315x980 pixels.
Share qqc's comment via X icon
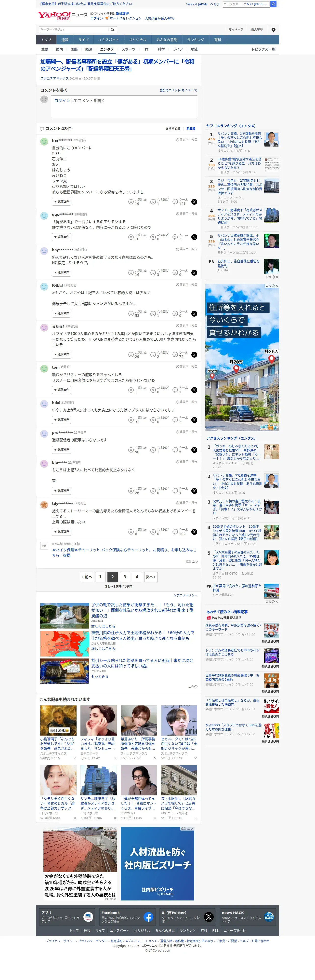(x=194, y=237)
